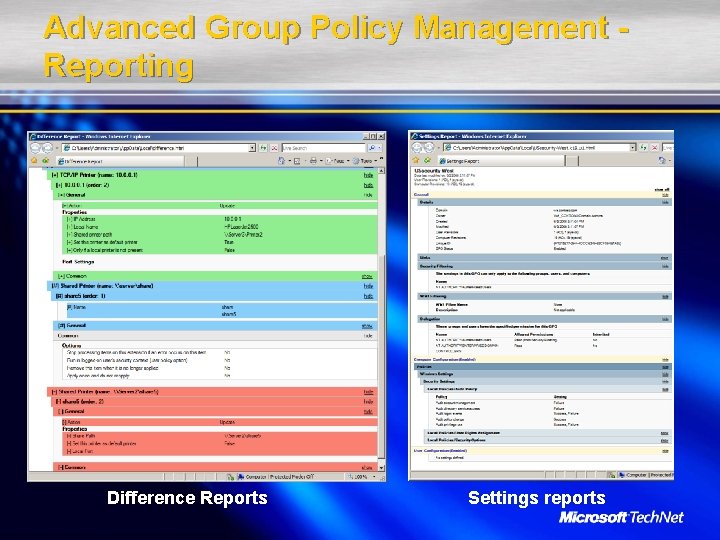Click hide link on WMI Filtering row
The height and width of the screenshot is (540, 720).
tap(665, 297)
